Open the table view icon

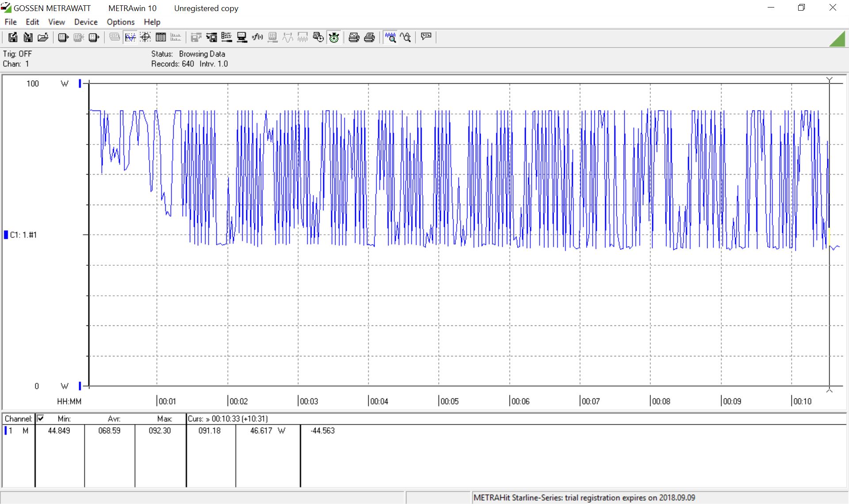(x=161, y=37)
